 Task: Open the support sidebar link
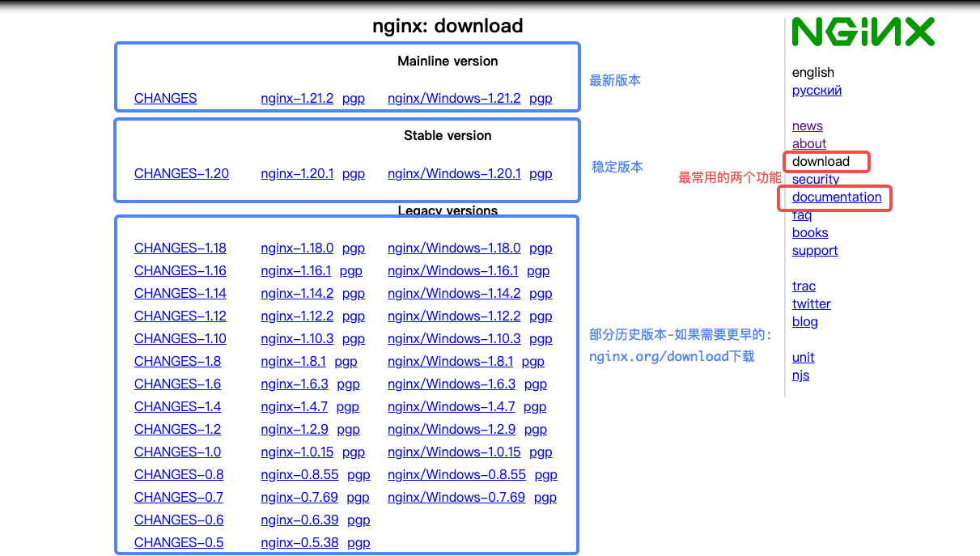pos(815,251)
